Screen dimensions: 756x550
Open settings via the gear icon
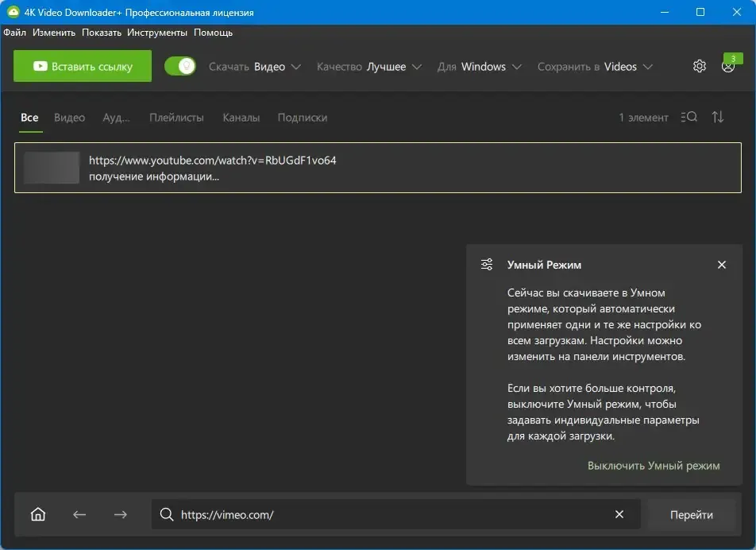699,66
